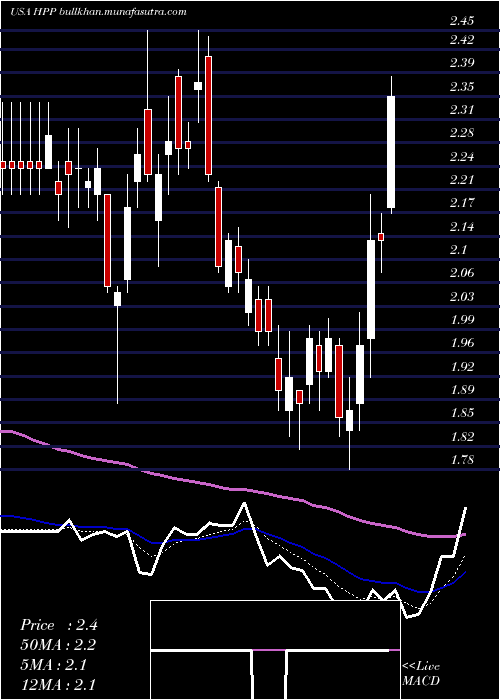Click the '12MA : 2.1' legend entry
This screenshot has width=500, height=700.
(58, 685)
